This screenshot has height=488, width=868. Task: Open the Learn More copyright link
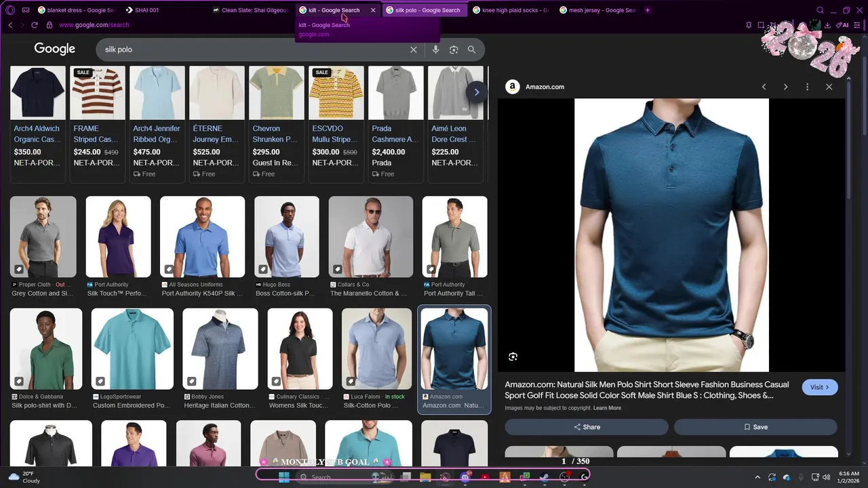(x=607, y=408)
